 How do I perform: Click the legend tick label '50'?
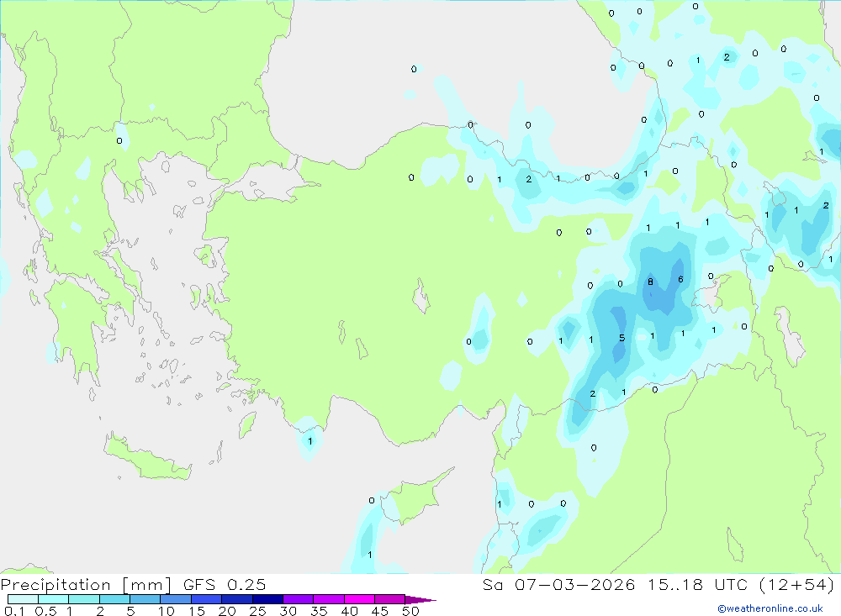pyautogui.click(x=410, y=611)
